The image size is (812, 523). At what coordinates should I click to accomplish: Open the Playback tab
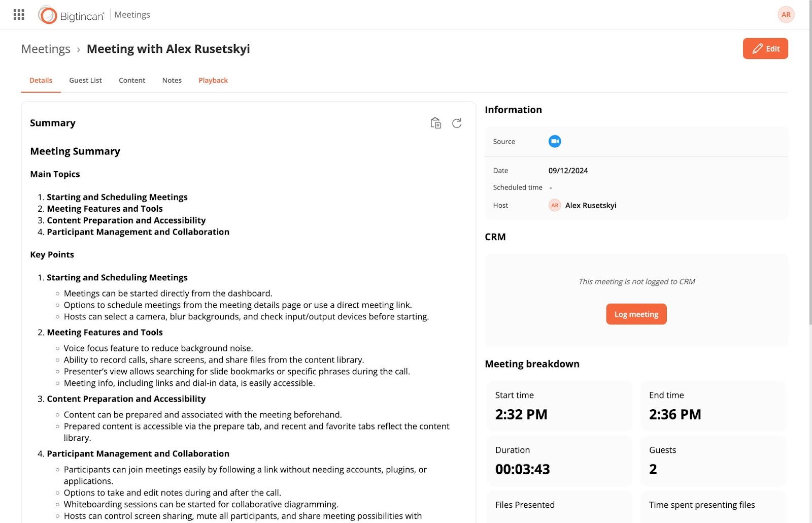point(213,80)
